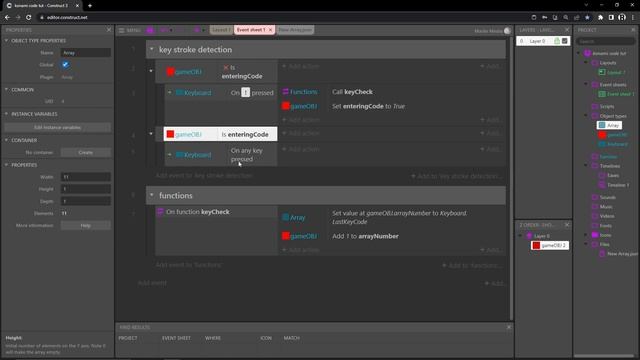
Task: Click the bottom Add event link
Action: pyautogui.click(x=152, y=283)
